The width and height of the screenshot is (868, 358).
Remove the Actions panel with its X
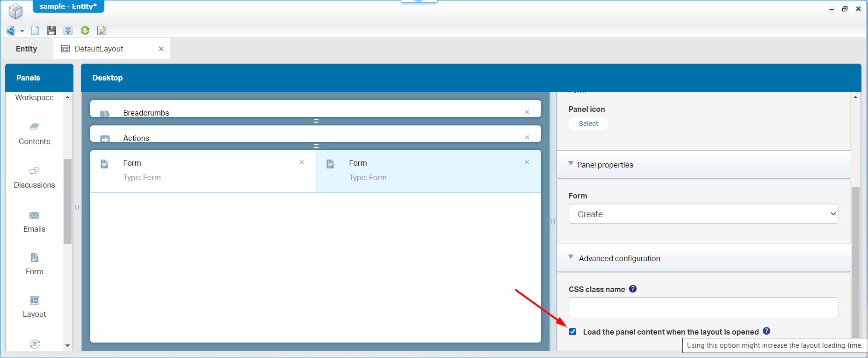(x=527, y=137)
